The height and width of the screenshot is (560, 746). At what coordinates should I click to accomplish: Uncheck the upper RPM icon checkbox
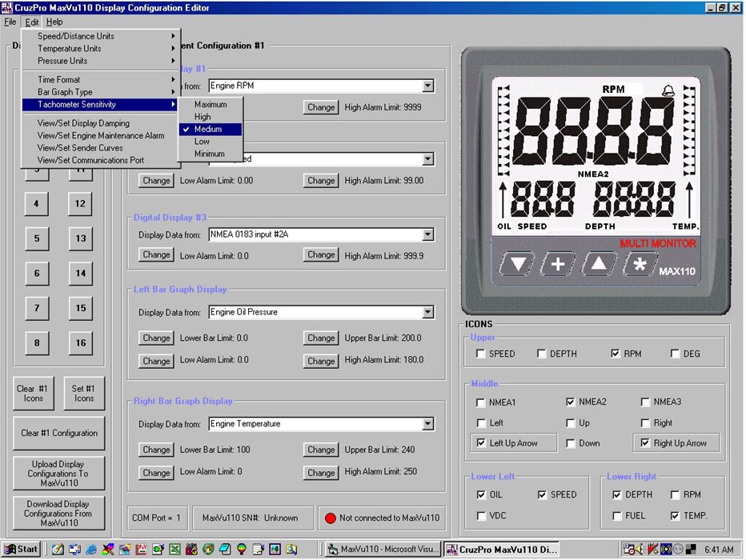[616, 354]
